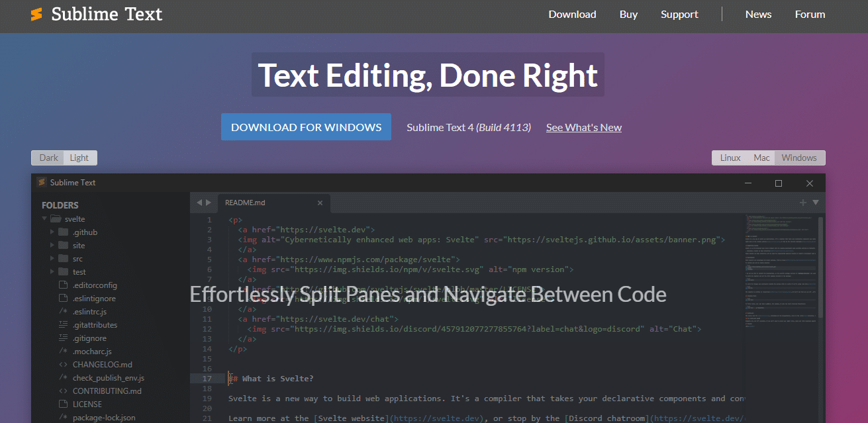Click the .eslintignore file icon
The image size is (868, 423).
[64, 298]
